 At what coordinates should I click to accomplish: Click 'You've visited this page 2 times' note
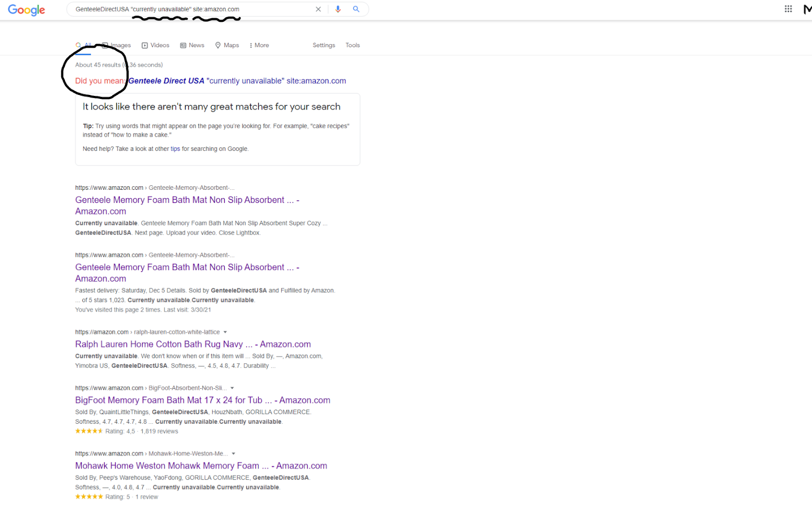point(143,310)
